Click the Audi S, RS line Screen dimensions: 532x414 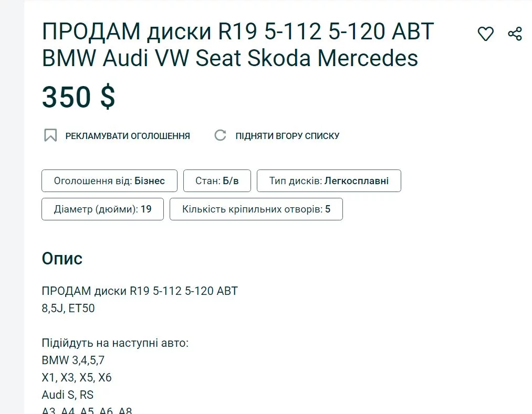(x=68, y=395)
